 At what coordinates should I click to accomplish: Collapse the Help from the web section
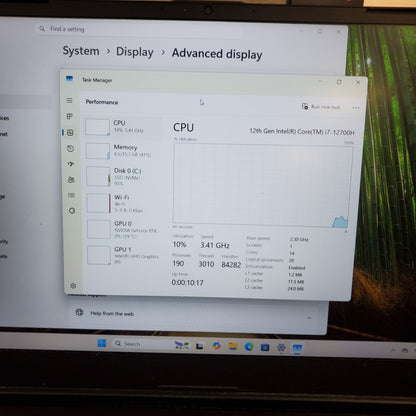309,318
